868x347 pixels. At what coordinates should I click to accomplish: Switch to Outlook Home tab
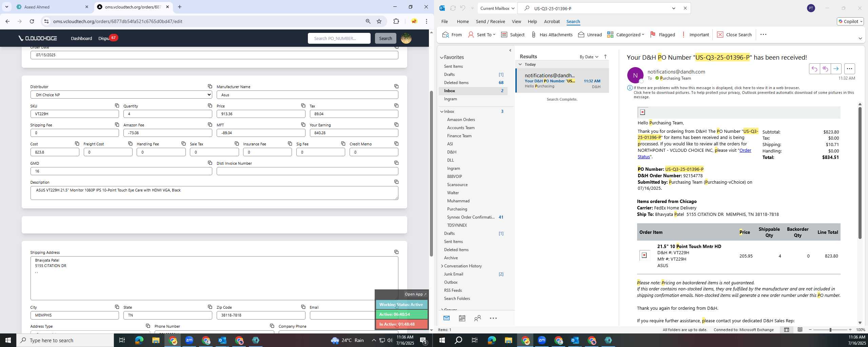pos(463,21)
